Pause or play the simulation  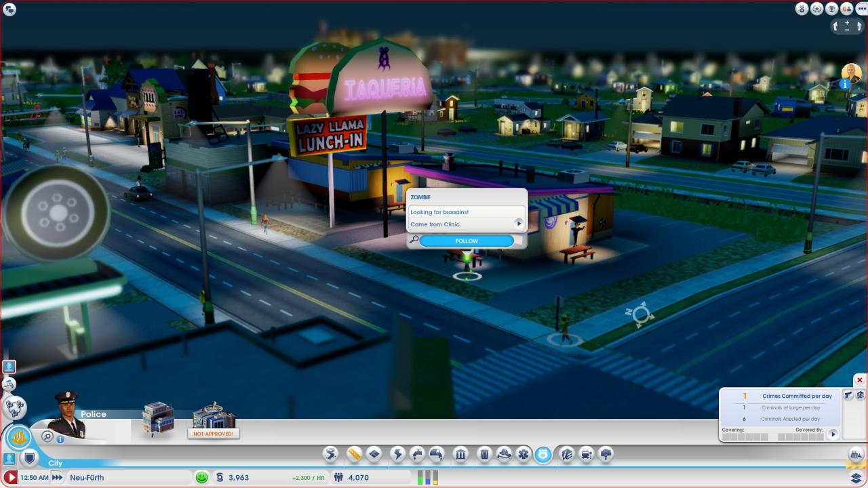(x=11, y=477)
